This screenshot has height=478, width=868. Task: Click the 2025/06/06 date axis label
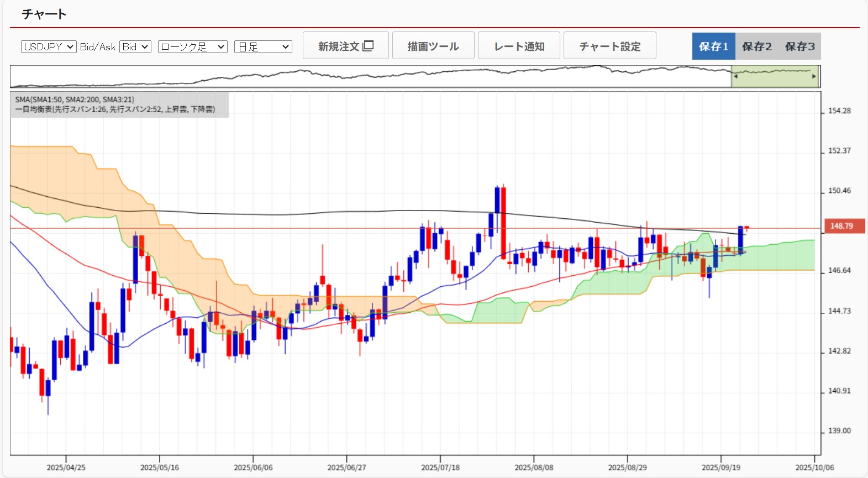click(x=253, y=468)
